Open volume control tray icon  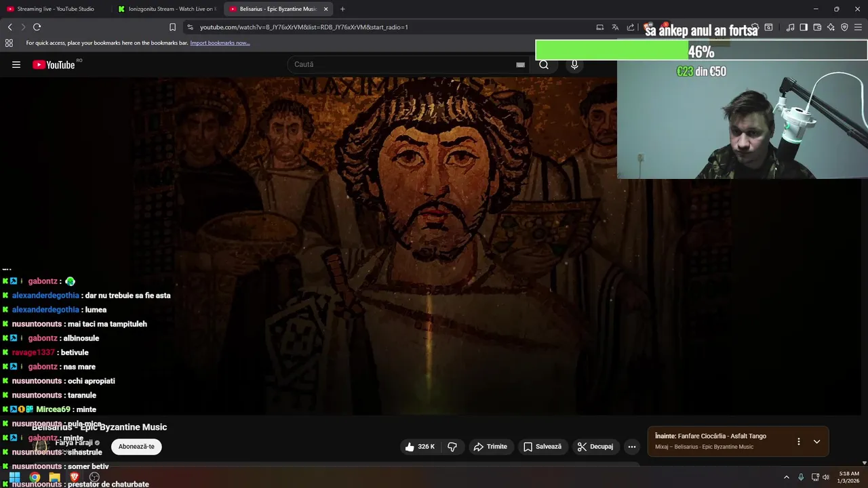[826, 477]
